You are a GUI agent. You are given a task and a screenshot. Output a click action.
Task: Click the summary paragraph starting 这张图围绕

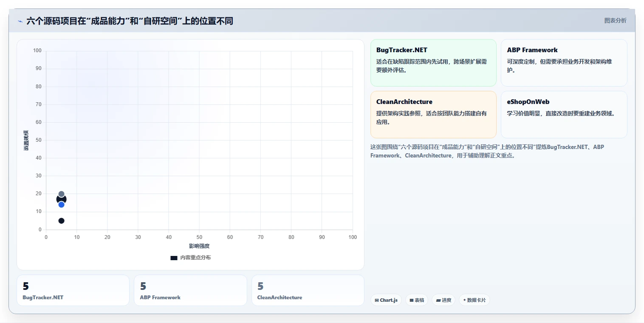[487, 151]
